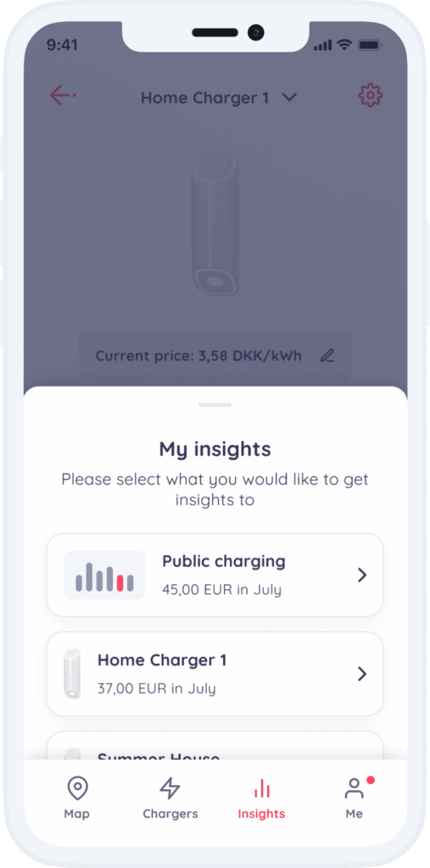Switch to the Chargers tab
Viewport: 430px width, 868px height.
point(170,798)
